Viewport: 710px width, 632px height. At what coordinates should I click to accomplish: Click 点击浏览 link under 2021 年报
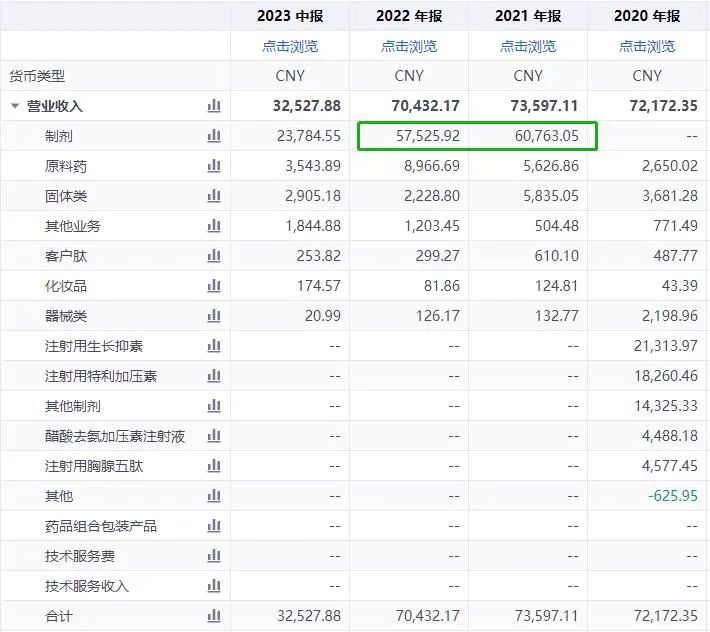(x=528, y=46)
